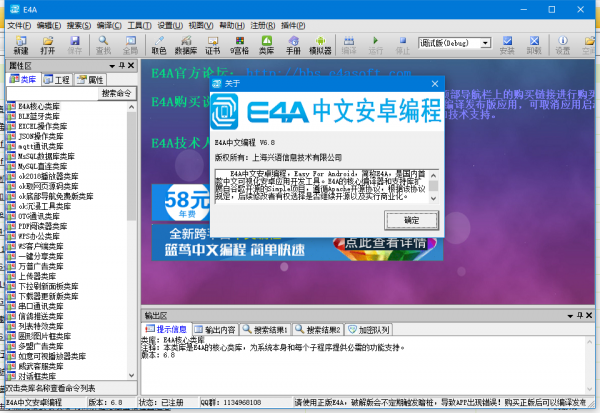Click the 搜索命令 search command button
Viewport: 600px width, 413px height.
pyautogui.click(x=117, y=92)
